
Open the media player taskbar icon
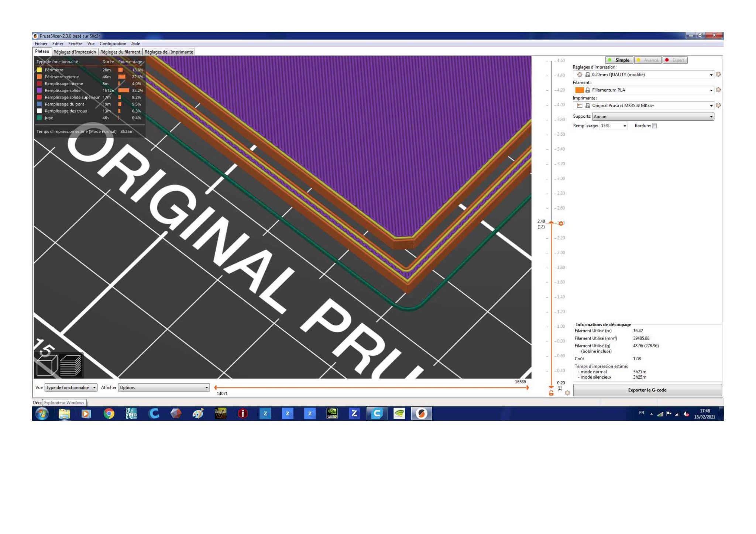86,414
